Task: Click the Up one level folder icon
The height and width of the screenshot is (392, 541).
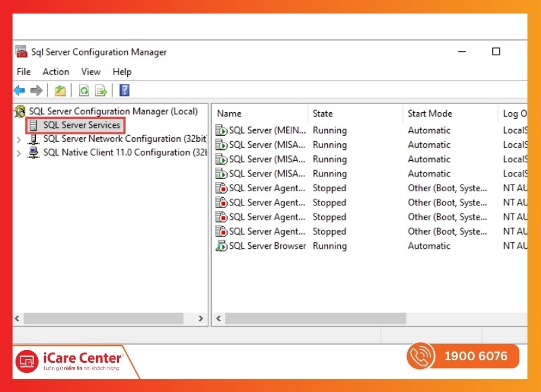Action: 60,91
